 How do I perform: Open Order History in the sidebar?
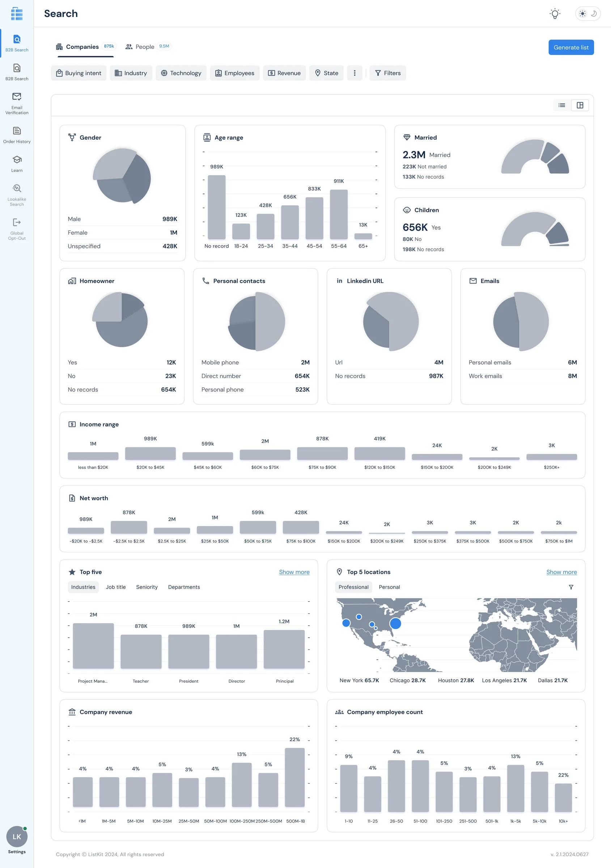coord(17,135)
